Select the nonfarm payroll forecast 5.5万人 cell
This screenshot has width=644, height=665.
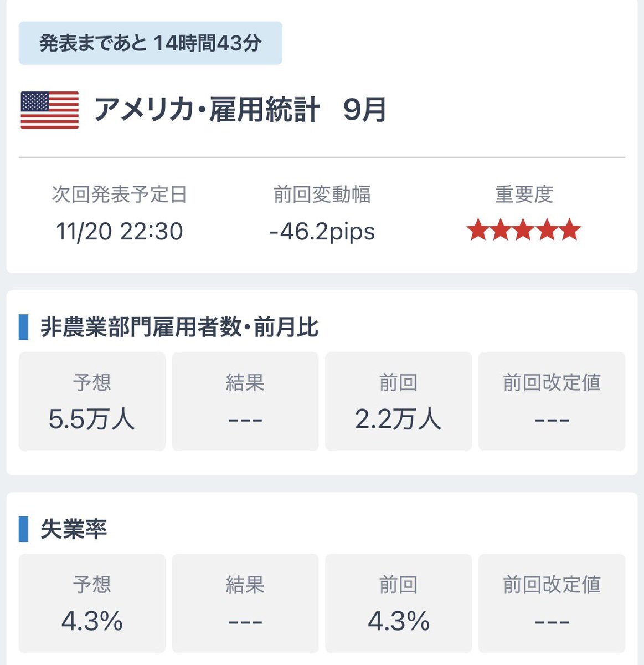[92, 401]
